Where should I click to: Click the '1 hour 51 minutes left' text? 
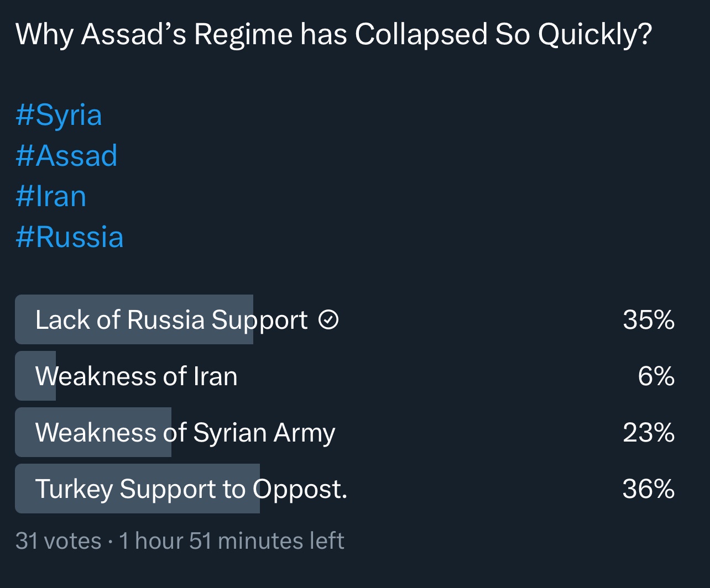tap(232, 540)
